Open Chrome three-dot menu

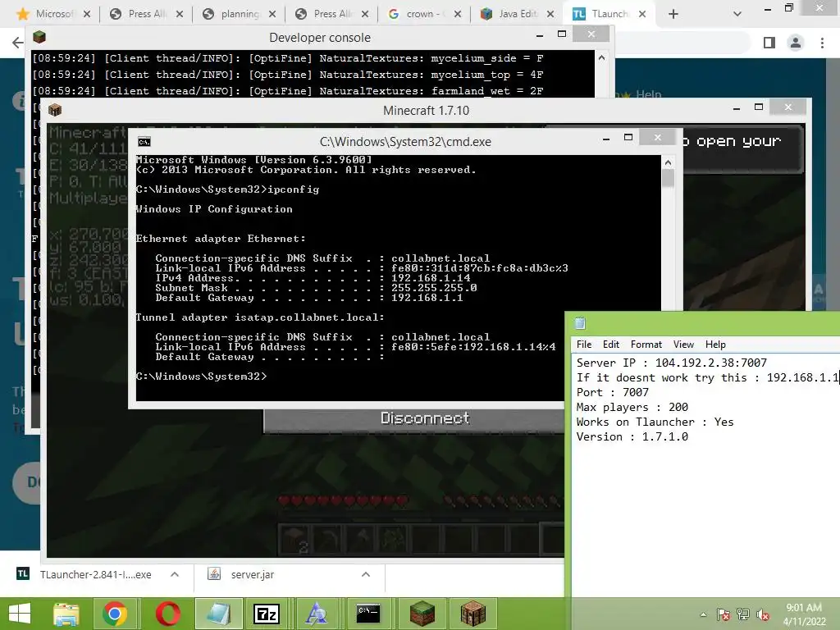coord(822,43)
